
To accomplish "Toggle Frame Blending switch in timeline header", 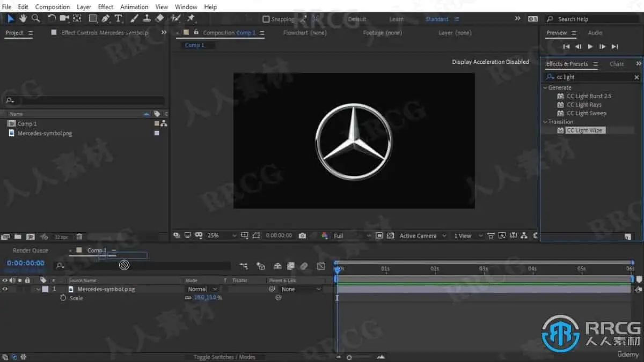I will pyautogui.click(x=291, y=265).
